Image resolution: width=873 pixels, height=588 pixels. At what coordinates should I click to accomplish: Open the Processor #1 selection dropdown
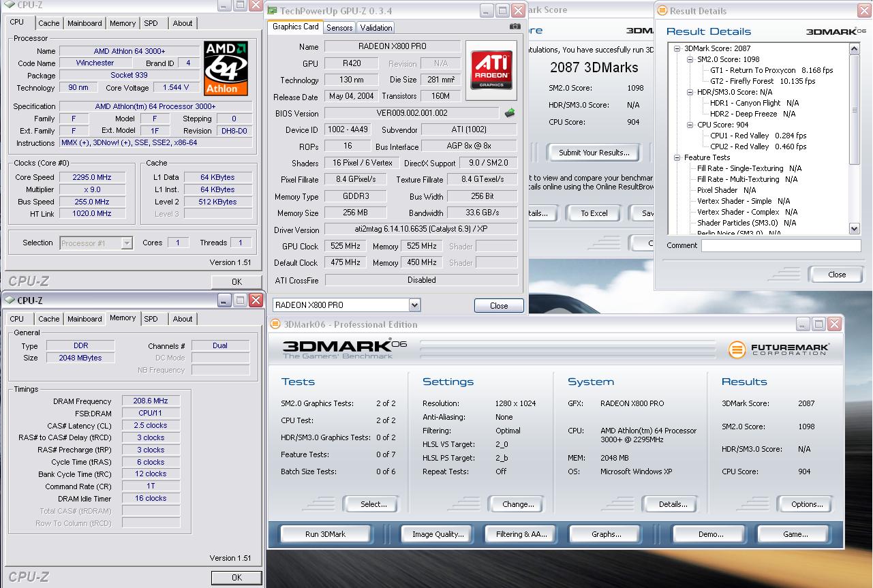pos(127,243)
